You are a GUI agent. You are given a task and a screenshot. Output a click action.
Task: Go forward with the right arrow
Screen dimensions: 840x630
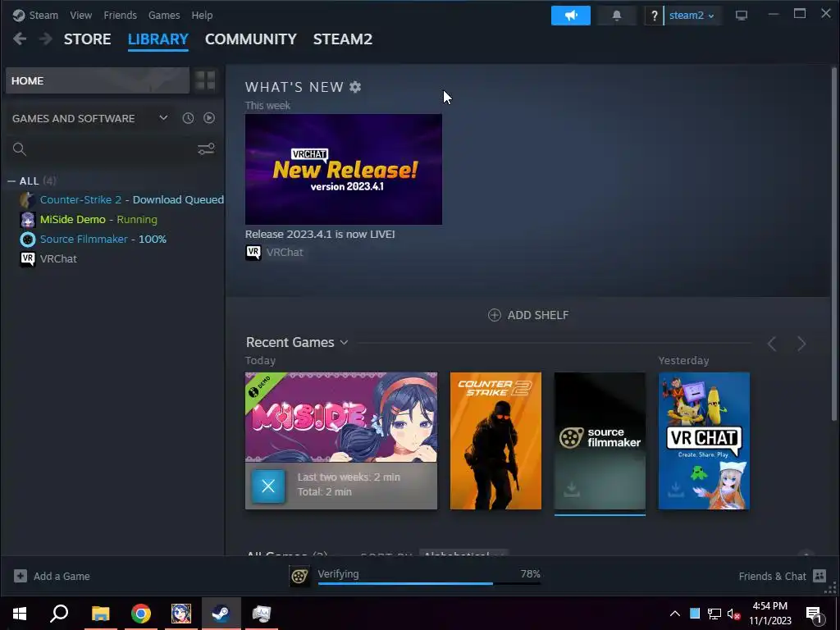(x=46, y=39)
